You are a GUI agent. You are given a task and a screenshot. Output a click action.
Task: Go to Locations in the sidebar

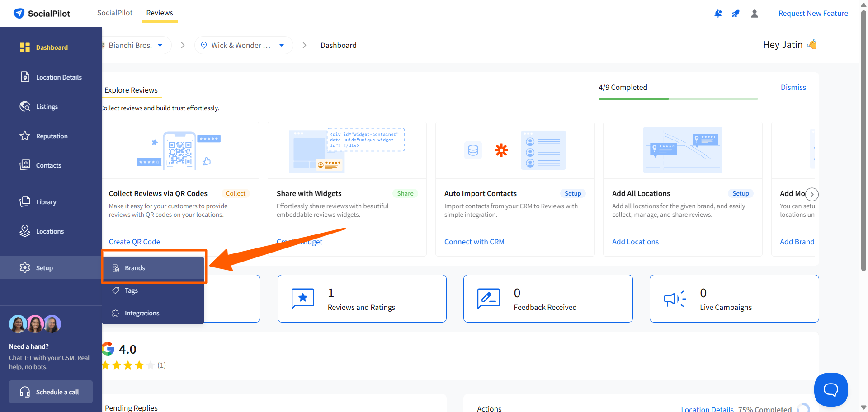tap(51, 231)
